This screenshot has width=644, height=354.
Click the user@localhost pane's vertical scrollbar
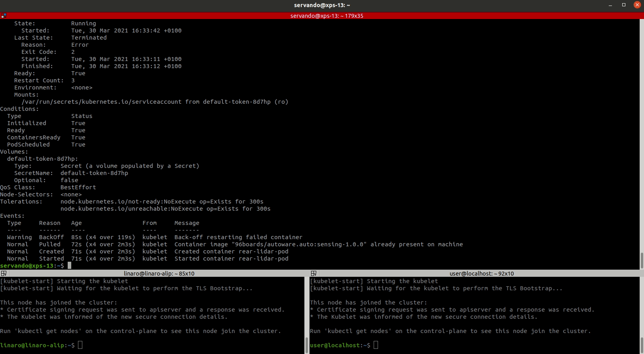pyautogui.click(x=642, y=344)
